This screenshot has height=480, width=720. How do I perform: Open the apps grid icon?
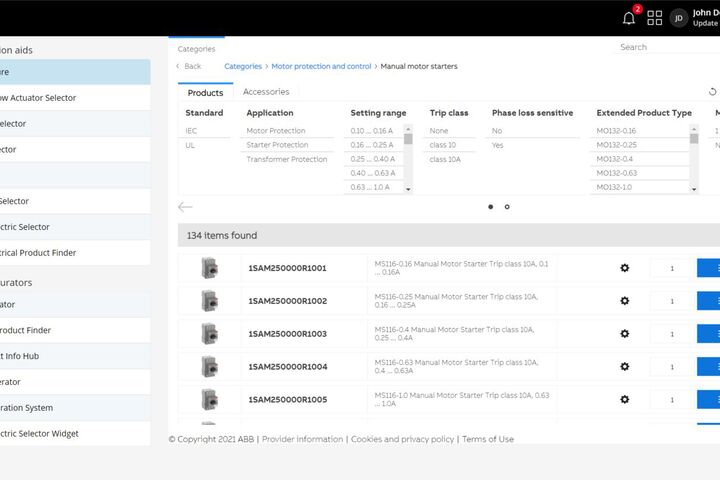pos(655,18)
